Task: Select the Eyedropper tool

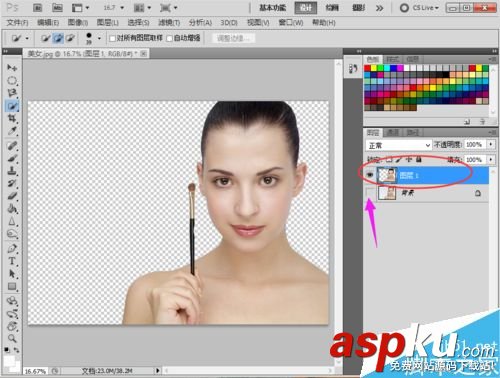Action: tap(12, 131)
